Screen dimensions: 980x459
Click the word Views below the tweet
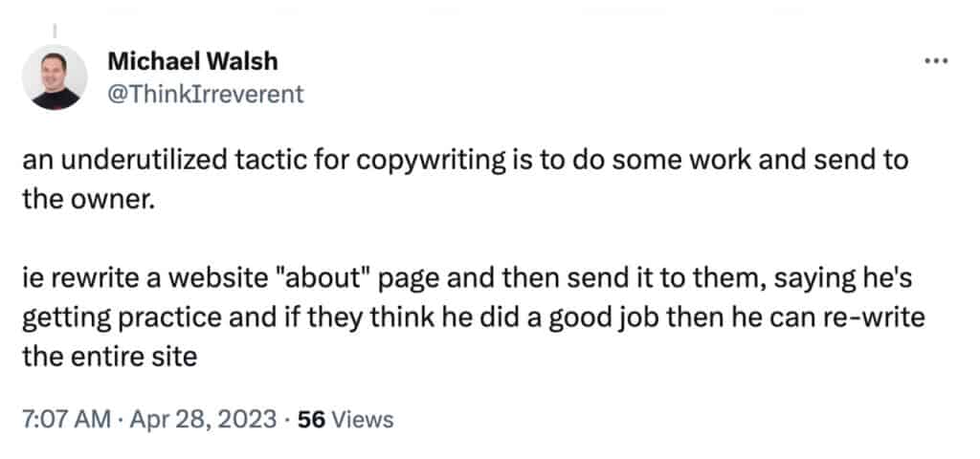[x=358, y=420]
